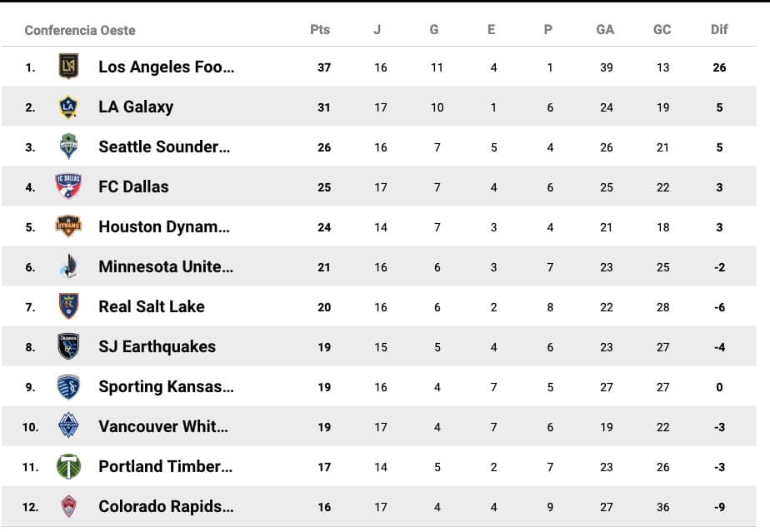Click the Los Angeles Football Club crest
770x532 pixels.
coord(68,67)
